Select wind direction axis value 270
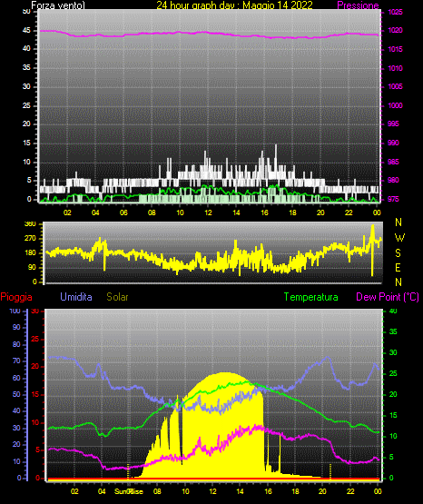423x504 pixels. coord(31,239)
